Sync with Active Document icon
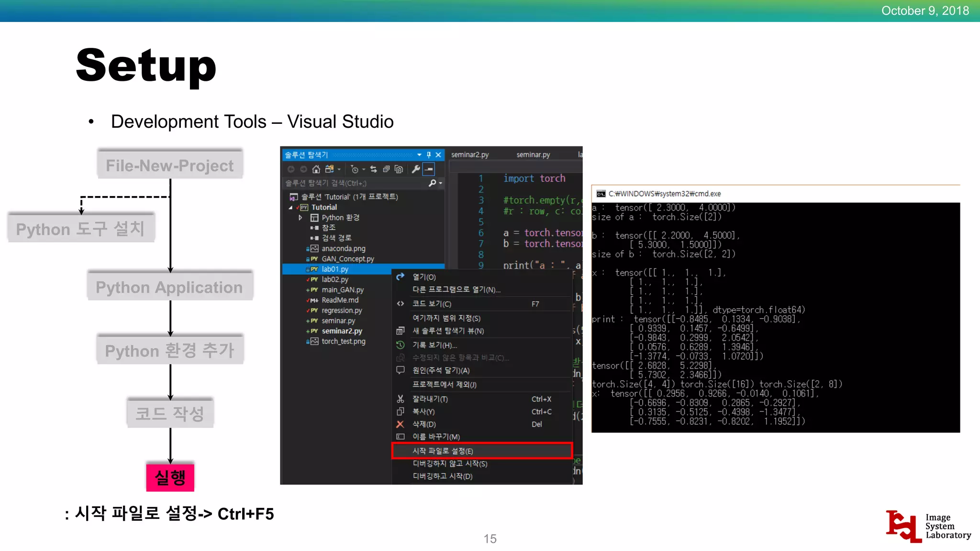 point(373,169)
